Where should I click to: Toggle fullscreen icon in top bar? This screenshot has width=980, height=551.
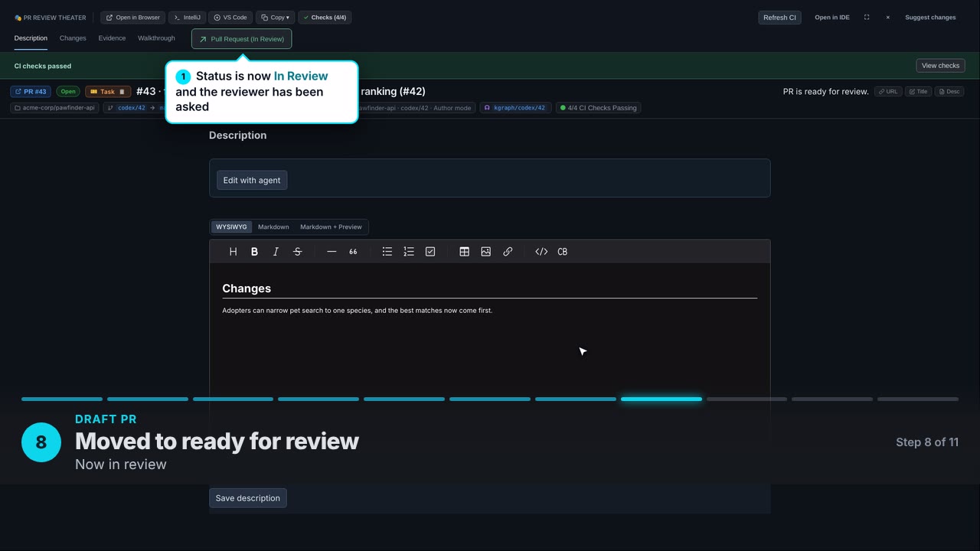[x=867, y=18]
